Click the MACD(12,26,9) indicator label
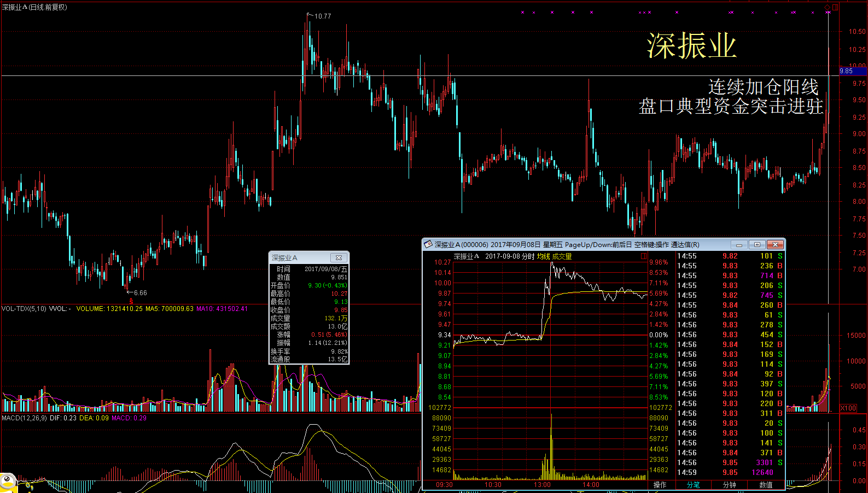Image resolution: width=868 pixels, height=493 pixels. click(24, 418)
